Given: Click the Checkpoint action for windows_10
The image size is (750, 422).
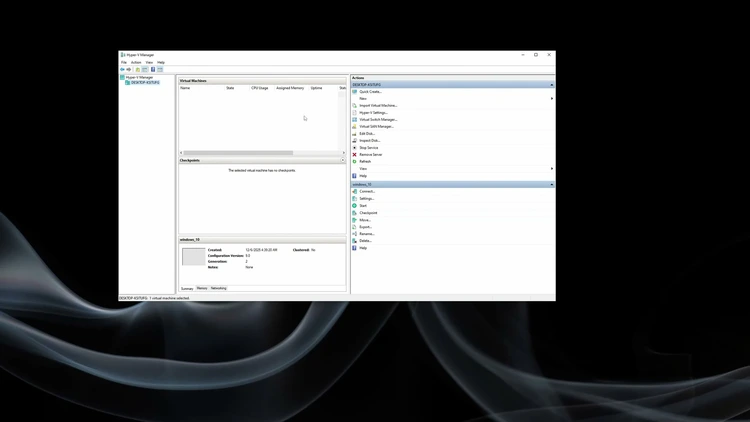Looking at the screenshot, I should [368, 213].
